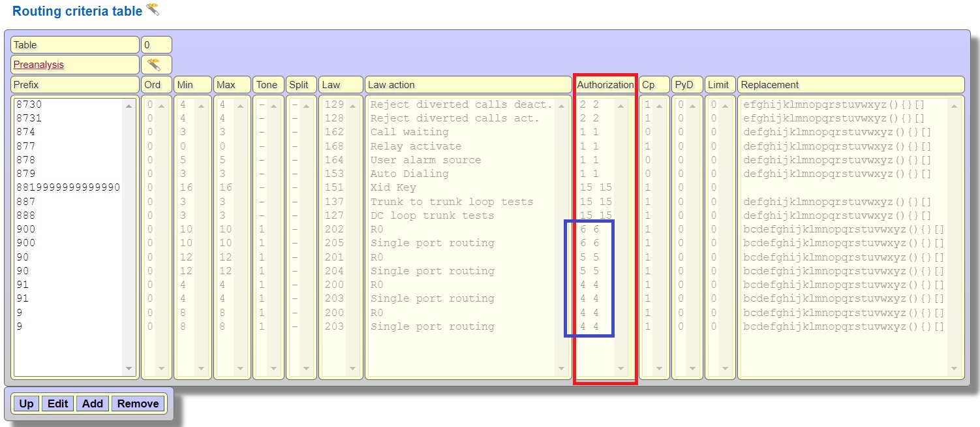Viewport: 980px width, 427px height.
Task: Open the Preanalysis link
Action: (38, 65)
